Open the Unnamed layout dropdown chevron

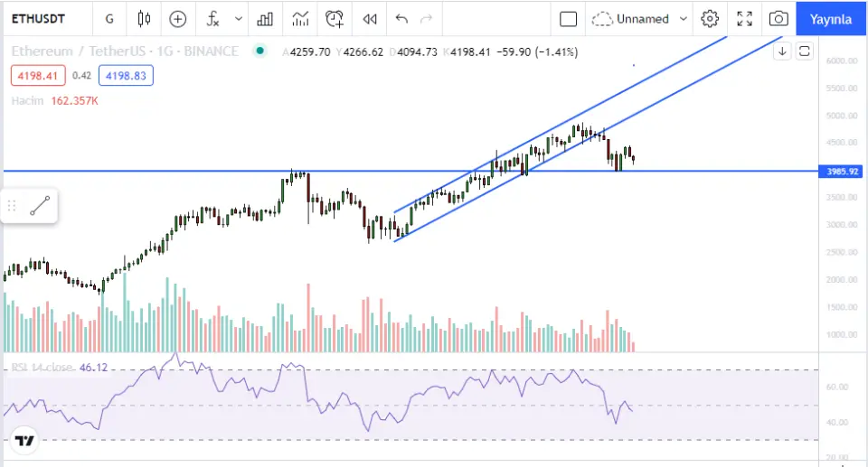click(684, 19)
